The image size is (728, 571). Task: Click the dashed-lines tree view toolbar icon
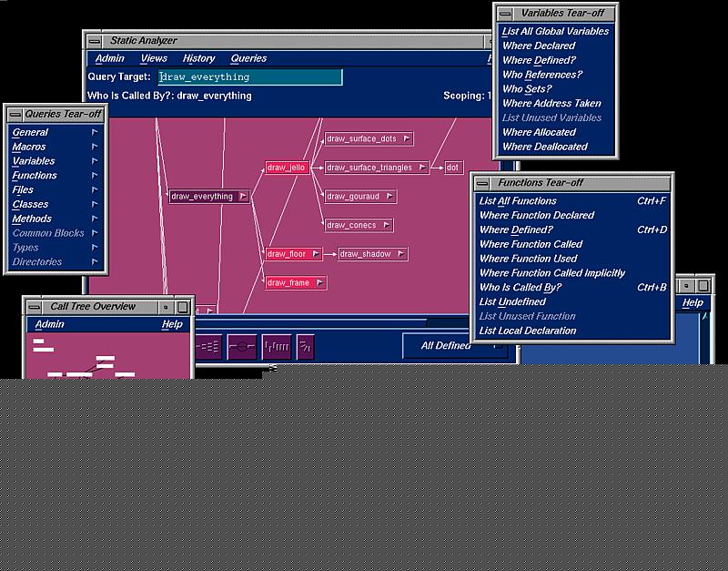(x=207, y=347)
